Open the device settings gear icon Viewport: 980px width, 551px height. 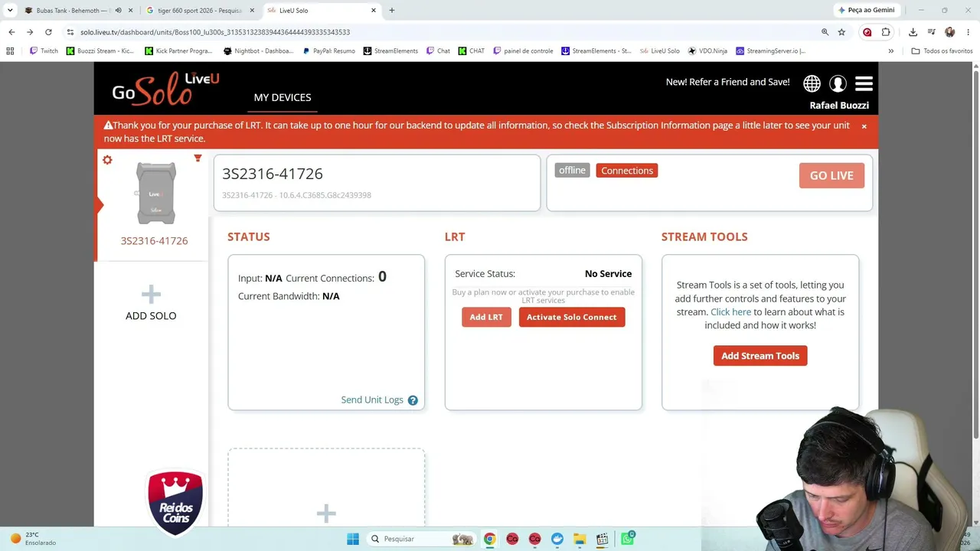click(107, 160)
